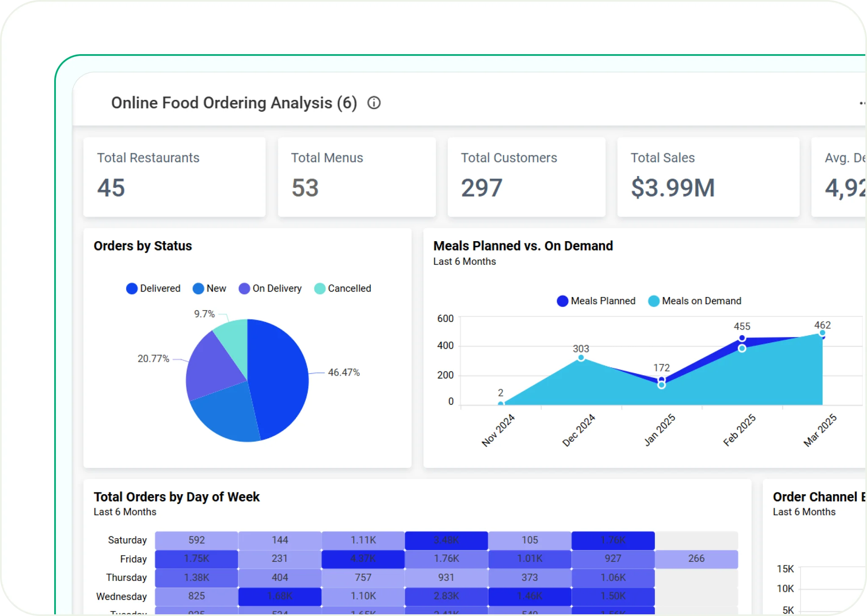Viewport: 867px width, 616px height.
Task: Click the On Delivery legend dot
Action: click(x=244, y=288)
